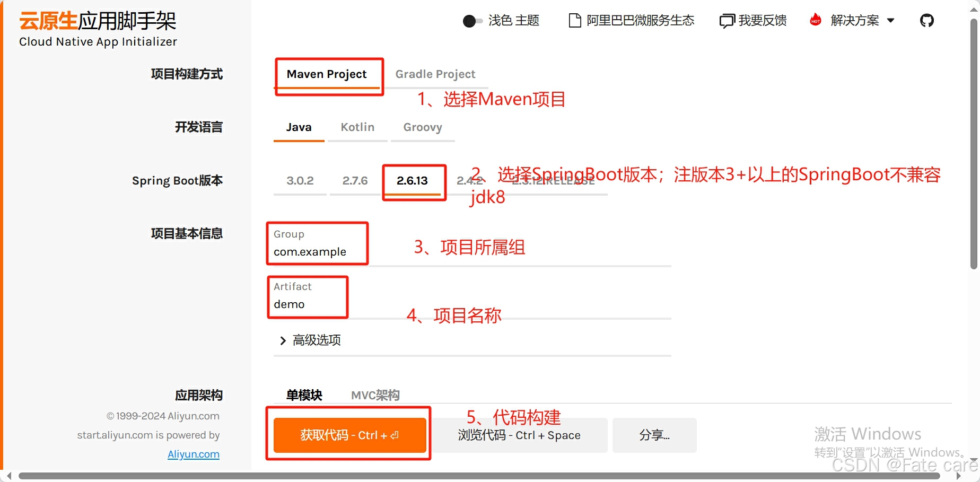
Task: Click the '开发语言' label
Action: pyautogui.click(x=199, y=127)
